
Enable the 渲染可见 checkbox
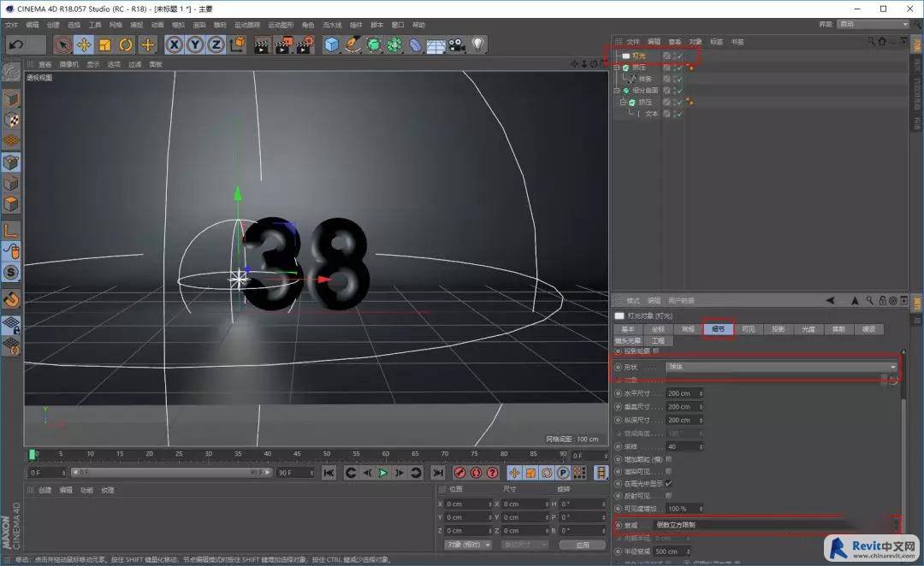coord(669,471)
